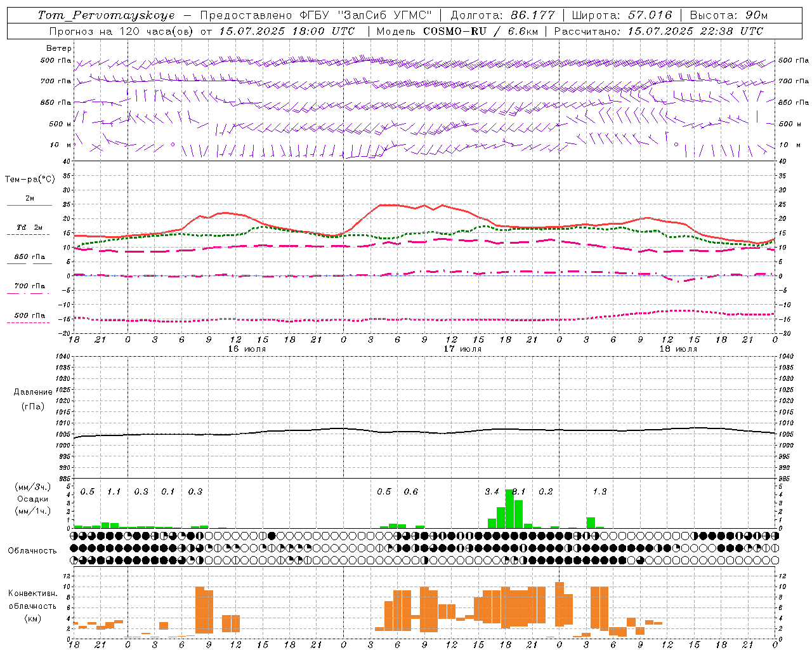Click the "16 июля" date label
812x650 pixels.
(247, 348)
